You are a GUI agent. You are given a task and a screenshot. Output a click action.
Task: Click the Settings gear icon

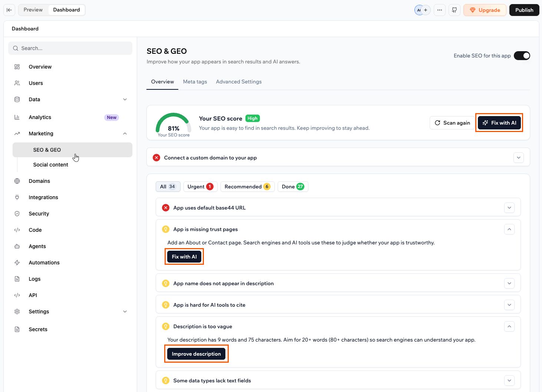(x=17, y=312)
